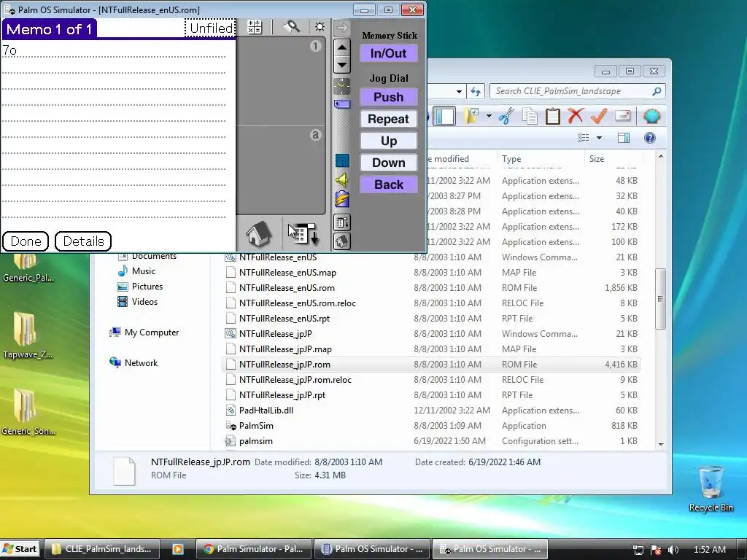Click the Jog Dial Push button
Viewport: 747px width, 560px height.
[389, 97]
